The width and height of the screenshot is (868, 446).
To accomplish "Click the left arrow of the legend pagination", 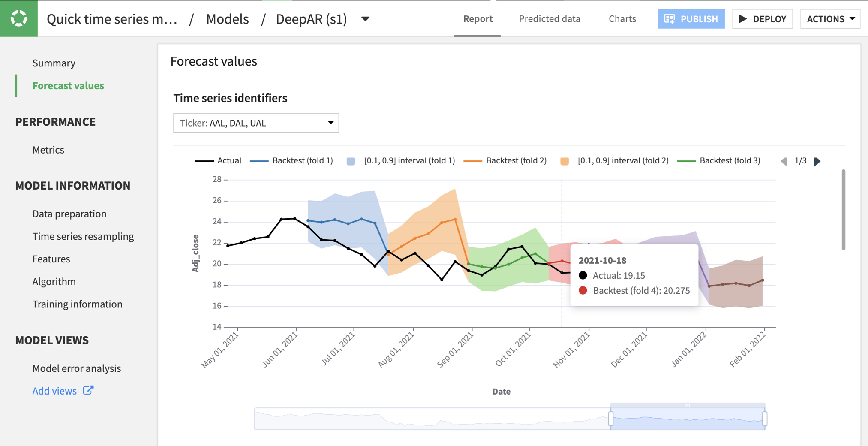I will coord(784,161).
